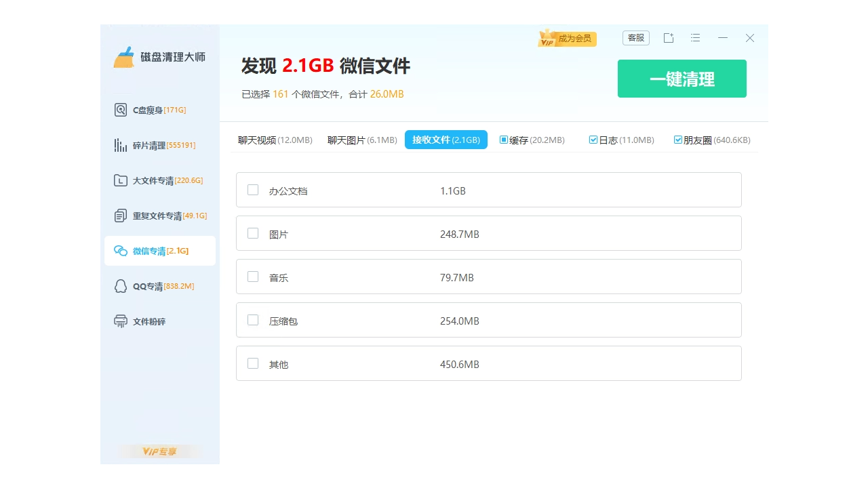Open 客服 customer service
868x488 pixels.
635,37
